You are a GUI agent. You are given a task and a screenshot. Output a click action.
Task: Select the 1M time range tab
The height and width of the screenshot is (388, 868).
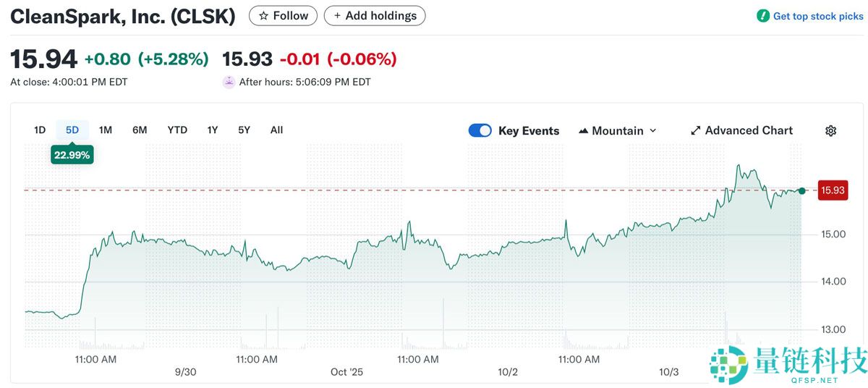click(x=106, y=130)
